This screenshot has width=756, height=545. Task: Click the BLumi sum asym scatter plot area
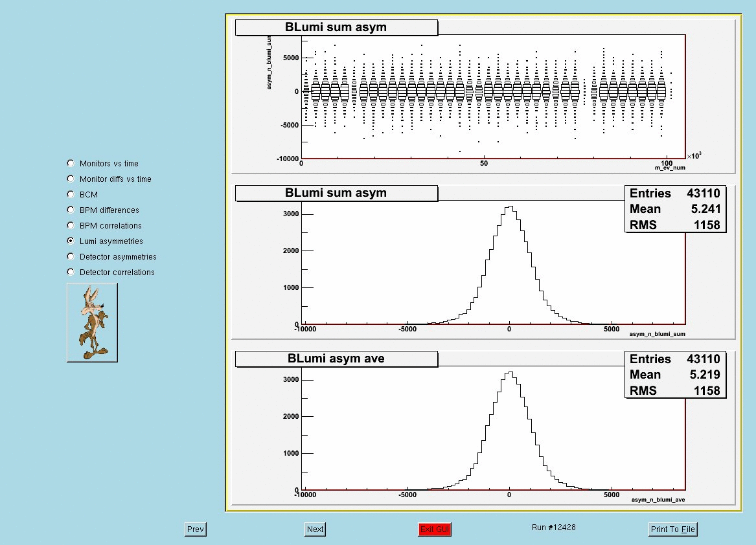pos(493,96)
